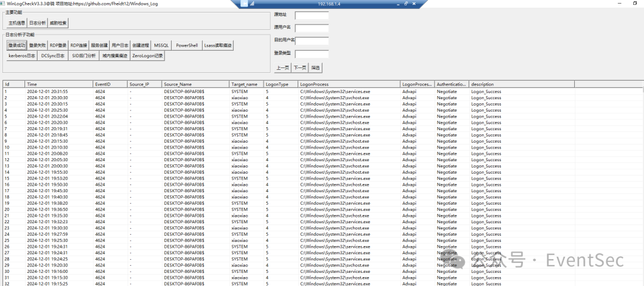View the RDP登录 logs
This screenshot has width=644, height=286.
click(x=58, y=45)
